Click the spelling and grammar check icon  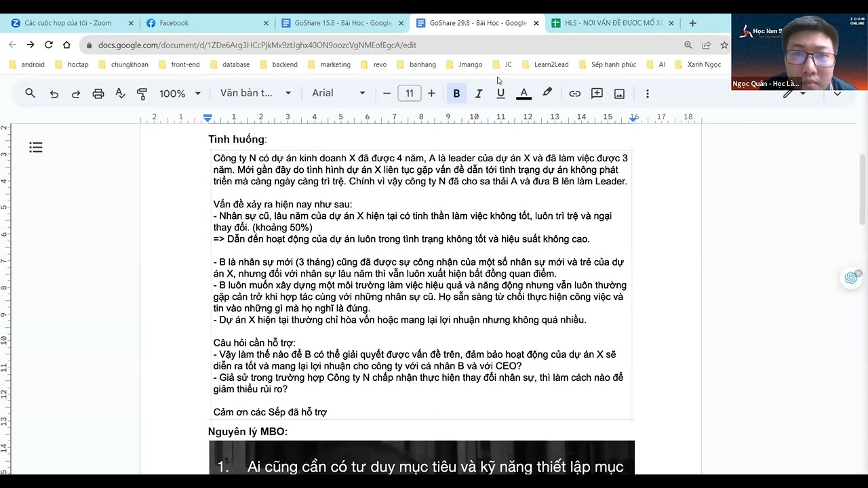[x=120, y=94]
